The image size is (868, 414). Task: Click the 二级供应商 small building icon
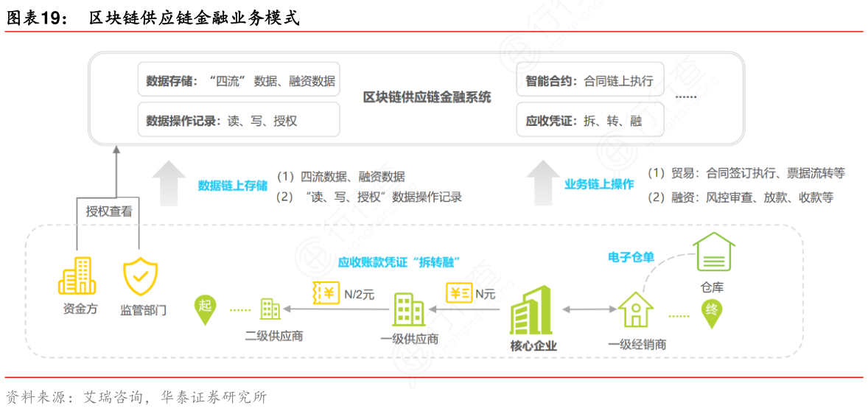270,309
